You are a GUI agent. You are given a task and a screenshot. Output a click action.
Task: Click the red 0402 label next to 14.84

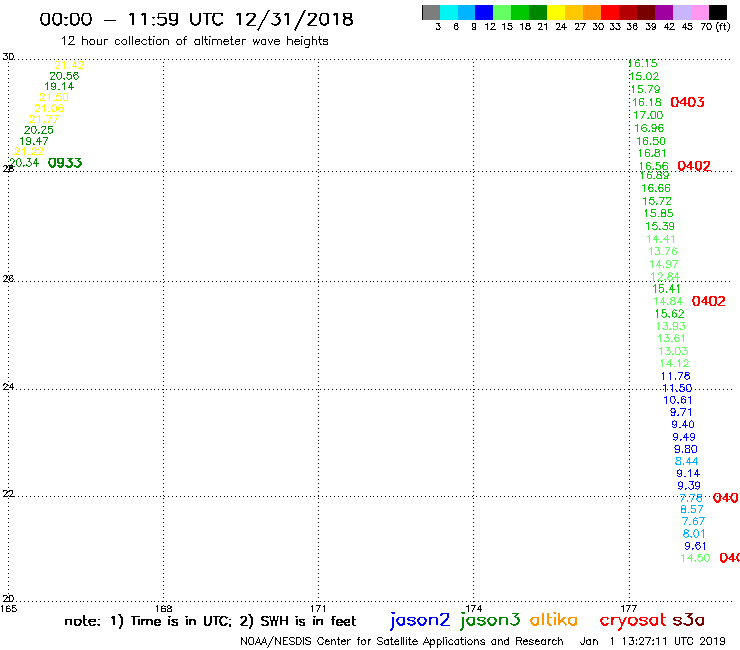(708, 301)
